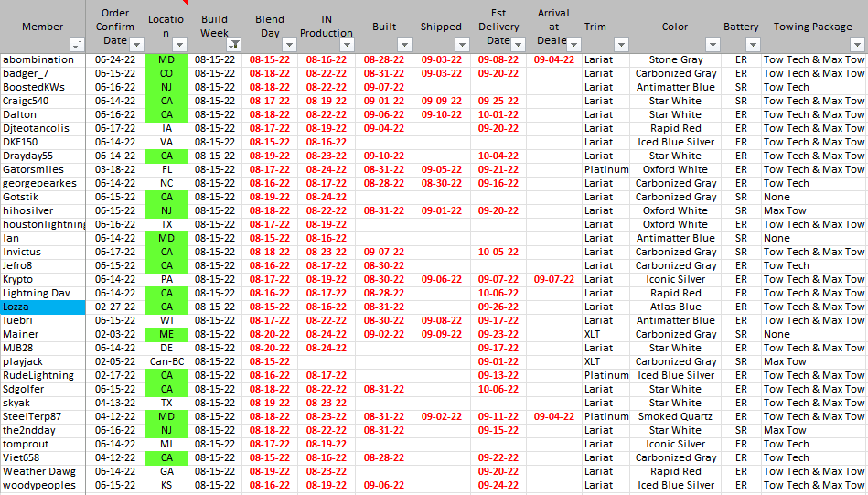
Task: Select the highlighted blue Lozza member cell
Action: tap(43, 307)
